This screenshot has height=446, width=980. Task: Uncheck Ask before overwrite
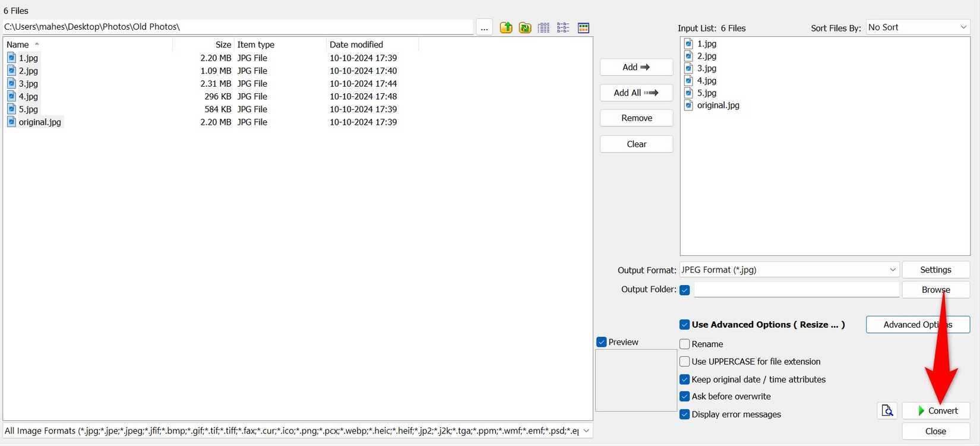(685, 397)
